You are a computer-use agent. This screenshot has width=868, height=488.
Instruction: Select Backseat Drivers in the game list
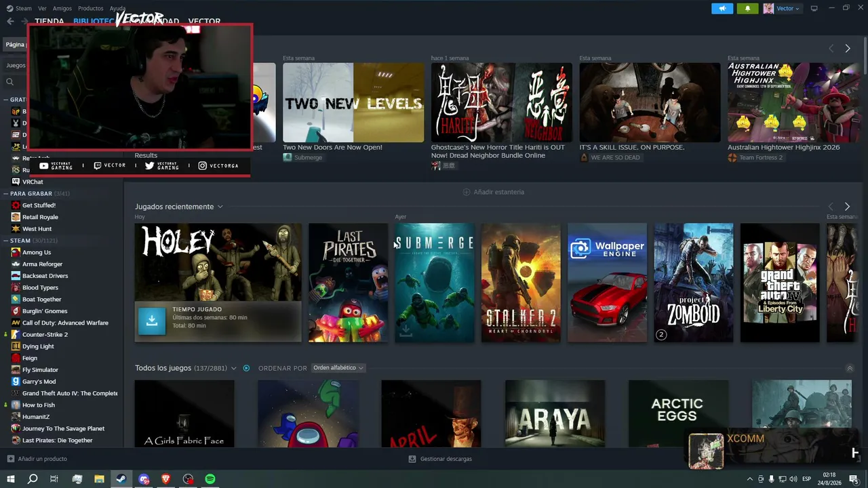point(45,276)
